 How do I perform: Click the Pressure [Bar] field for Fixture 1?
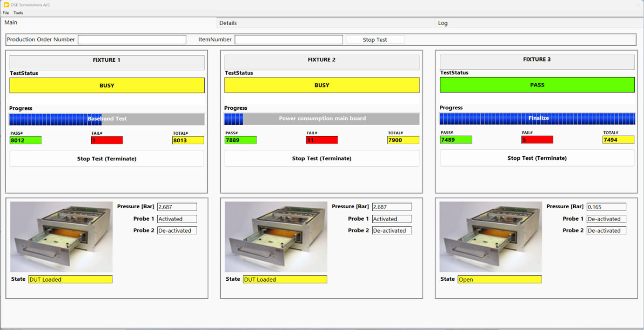point(177,206)
